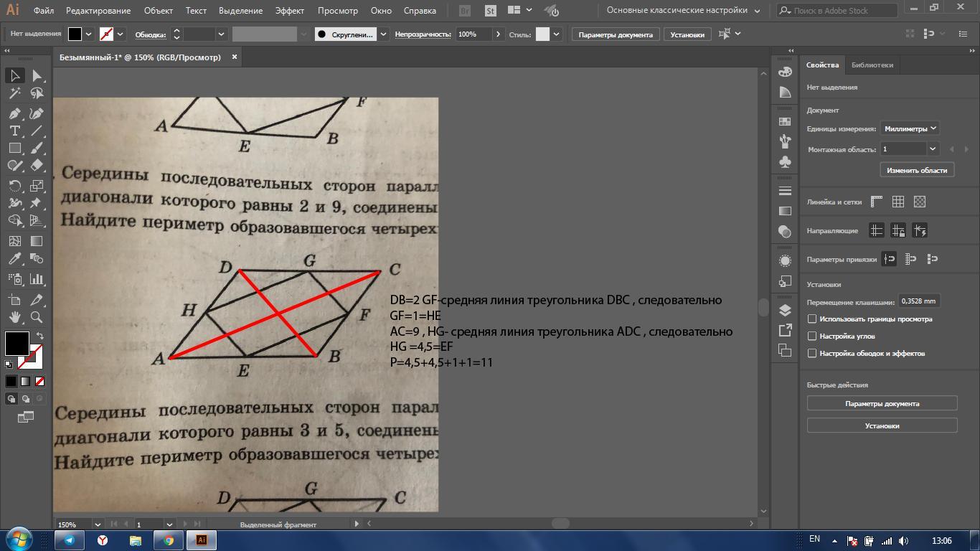Click 'Установки' button in Быстрые действия

pyautogui.click(x=882, y=425)
